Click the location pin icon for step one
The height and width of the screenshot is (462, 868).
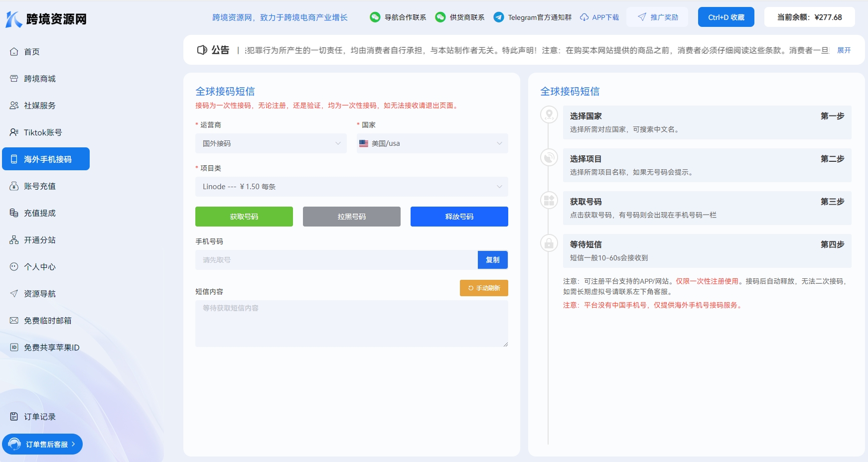pos(549,115)
